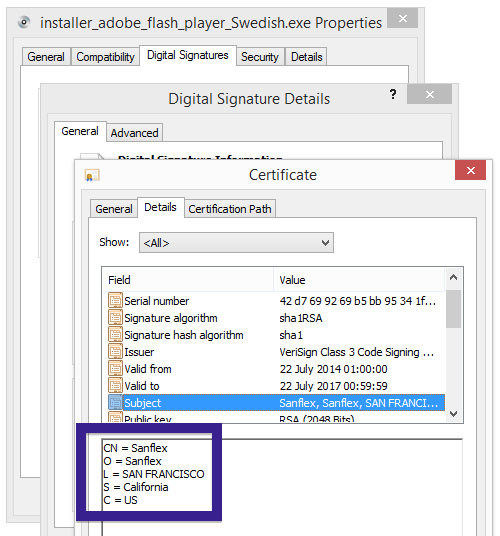
Task: Click the Serial number field icon
Action: point(115,301)
